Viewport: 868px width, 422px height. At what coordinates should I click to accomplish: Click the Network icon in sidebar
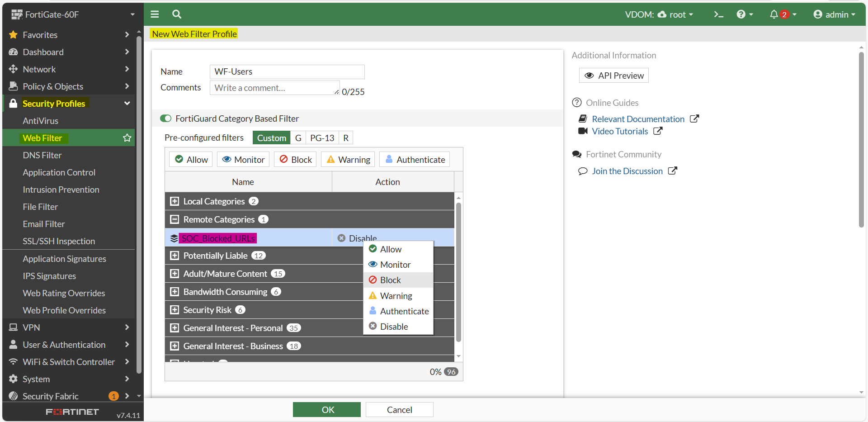tap(13, 69)
